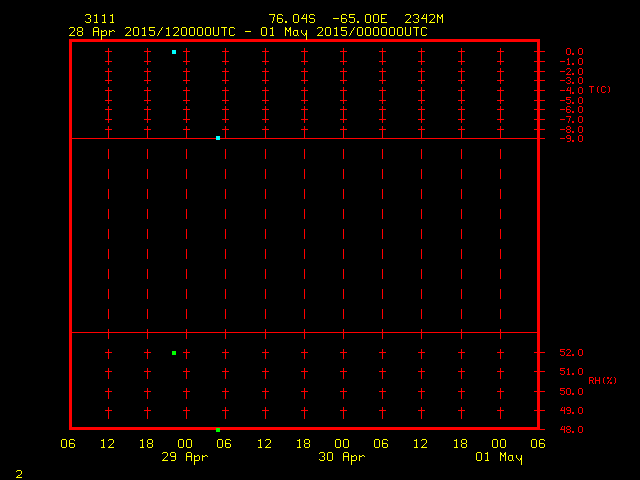Viewport: 640px width, 480px height.
Task: Click the "00" hour label above 30 Apr
Action: tap(342, 444)
